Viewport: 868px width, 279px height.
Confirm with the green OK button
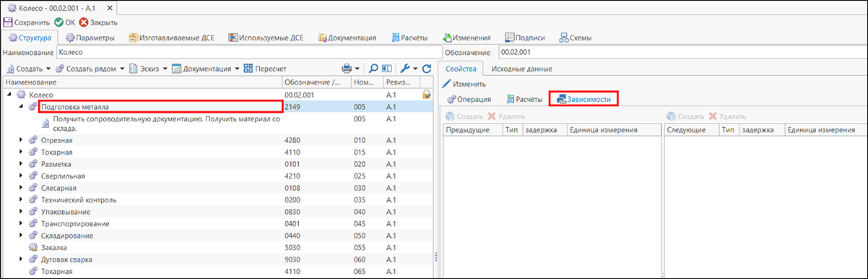pyautogui.click(x=64, y=22)
